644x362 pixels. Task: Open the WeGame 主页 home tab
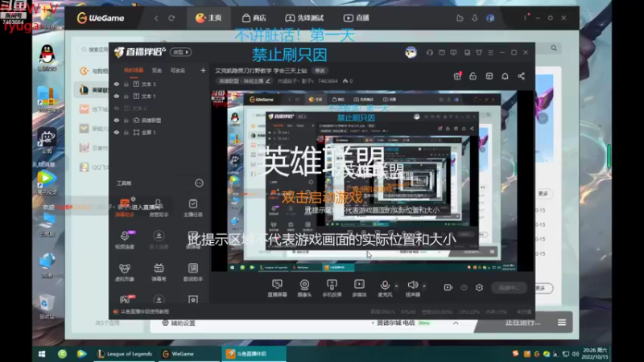[208, 18]
